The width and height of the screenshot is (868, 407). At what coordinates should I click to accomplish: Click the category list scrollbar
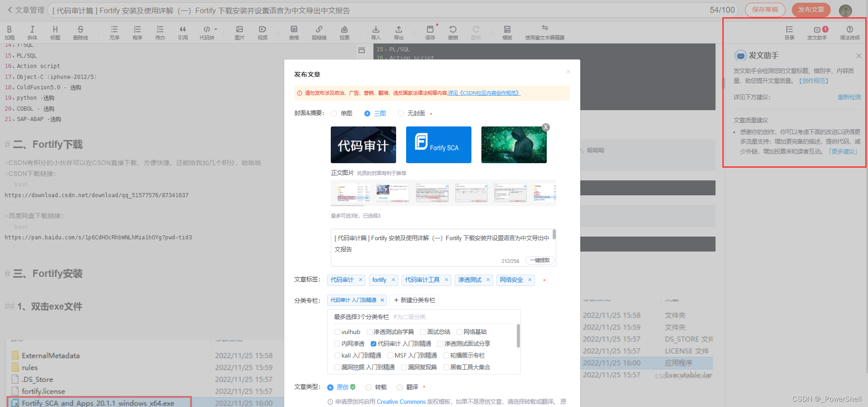(518, 335)
